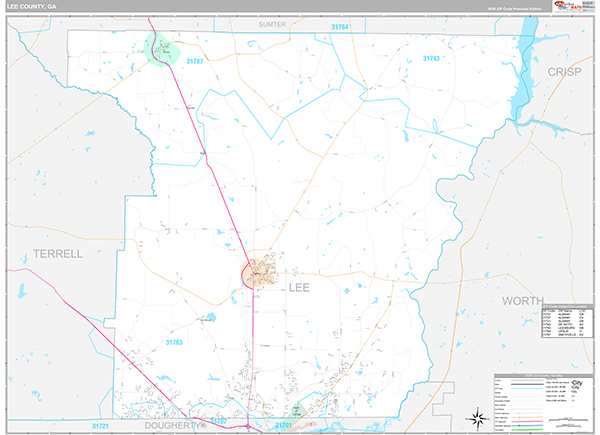Click the LEE county label

pyautogui.click(x=299, y=288)
